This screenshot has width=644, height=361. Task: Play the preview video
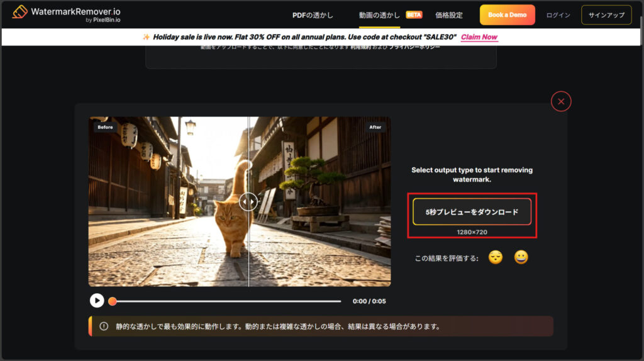point(97,301)
